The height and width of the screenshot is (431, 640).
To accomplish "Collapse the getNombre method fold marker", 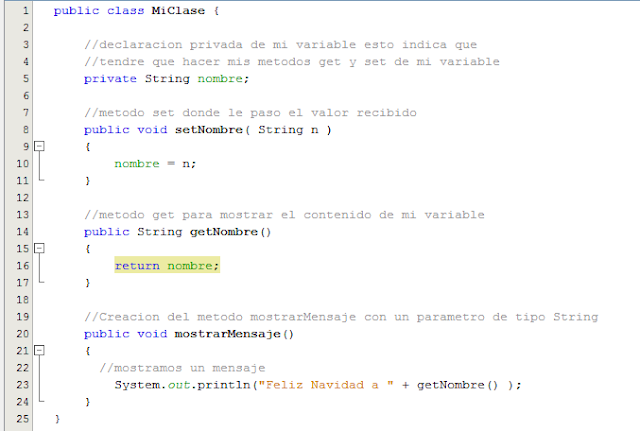I will (39, 248).
